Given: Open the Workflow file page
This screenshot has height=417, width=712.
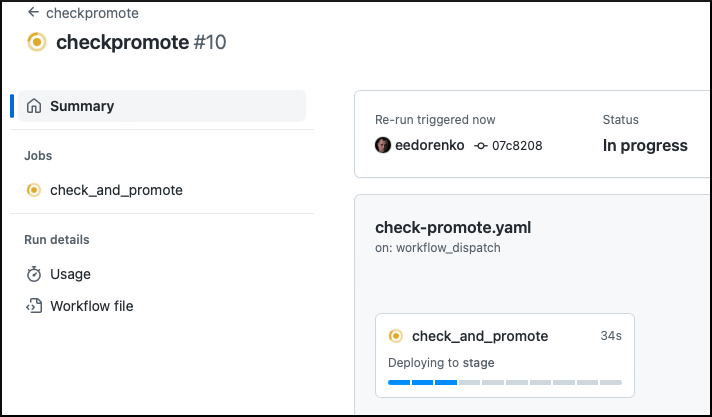Looking at the screenshot, I should pos(91,306).
